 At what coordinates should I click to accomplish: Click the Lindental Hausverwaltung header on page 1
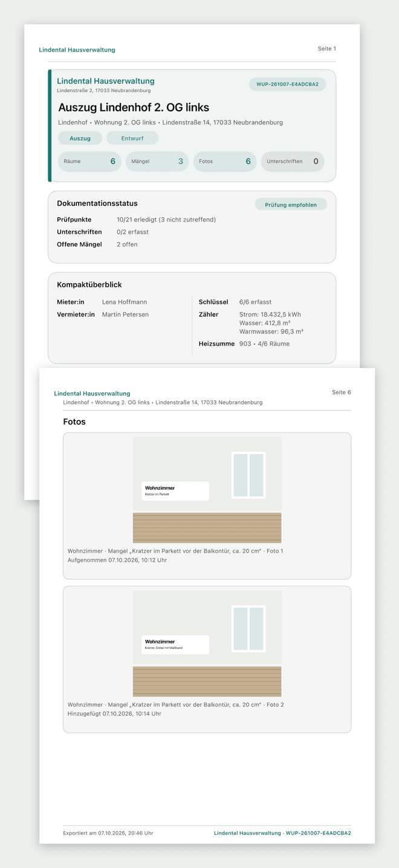click(77, 50)
